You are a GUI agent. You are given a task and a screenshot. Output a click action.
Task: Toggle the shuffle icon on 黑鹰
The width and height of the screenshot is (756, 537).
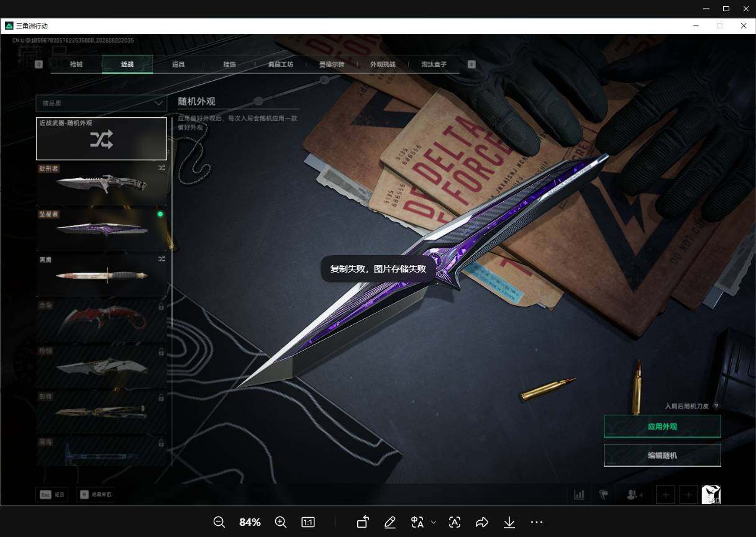tap(162, 259)
